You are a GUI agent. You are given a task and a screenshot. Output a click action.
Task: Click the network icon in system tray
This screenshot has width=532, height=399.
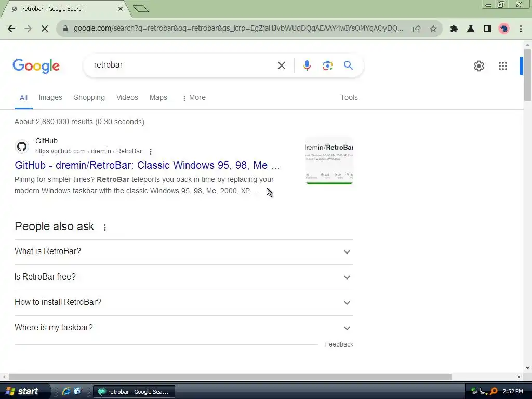pyautogui.click(x=484, y=392)
